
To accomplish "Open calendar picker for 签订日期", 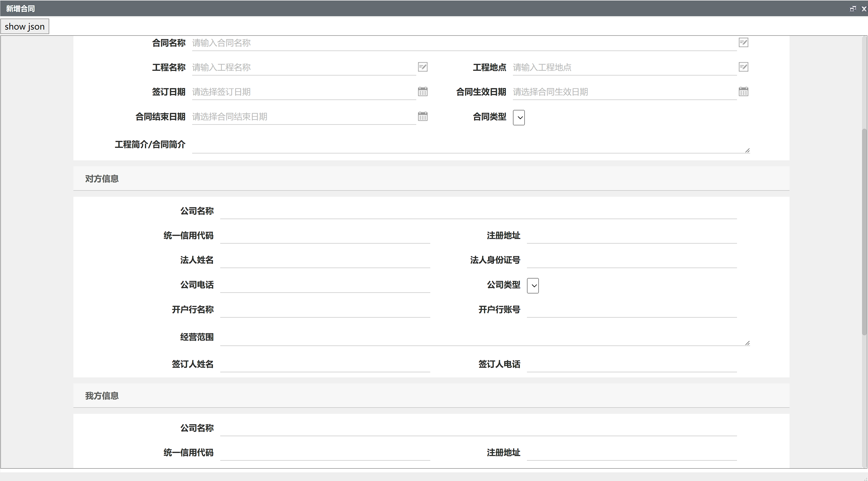I will pyautogui.click(x=423, y=92).
